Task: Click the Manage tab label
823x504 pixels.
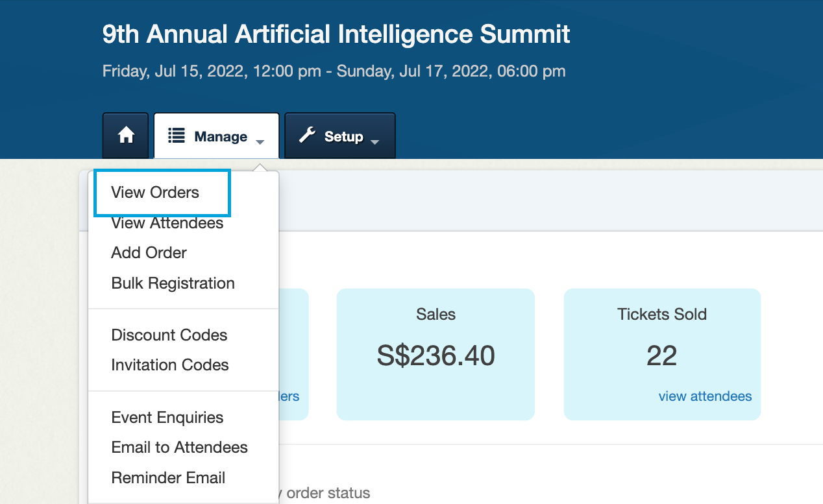Action: click(221, 136)
